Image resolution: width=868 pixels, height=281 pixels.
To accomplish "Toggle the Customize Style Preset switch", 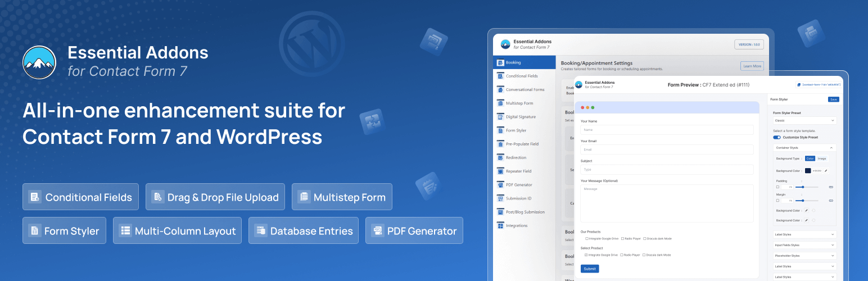I will point(777,137).
